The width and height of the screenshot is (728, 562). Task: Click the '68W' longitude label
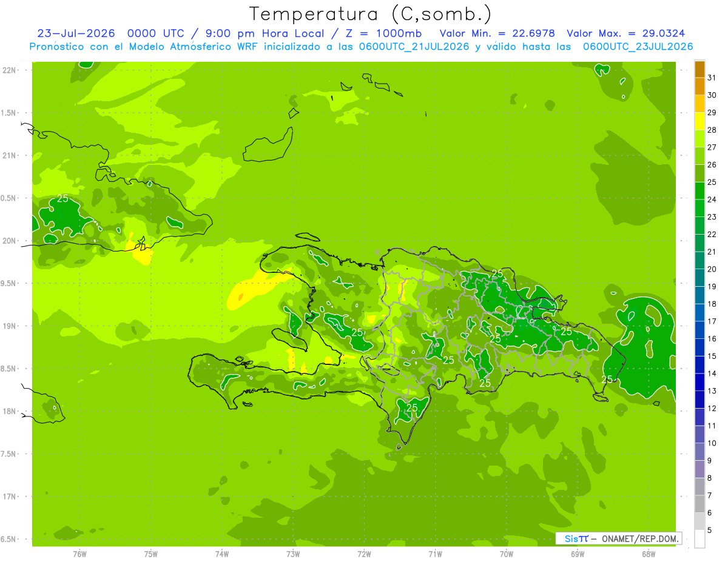coord(649,554)
